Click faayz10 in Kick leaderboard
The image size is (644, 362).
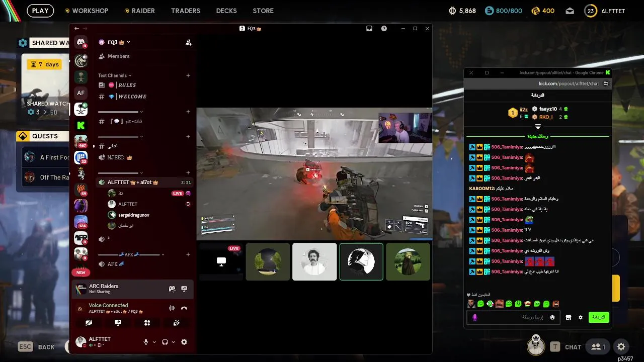(x=548, y=109)
